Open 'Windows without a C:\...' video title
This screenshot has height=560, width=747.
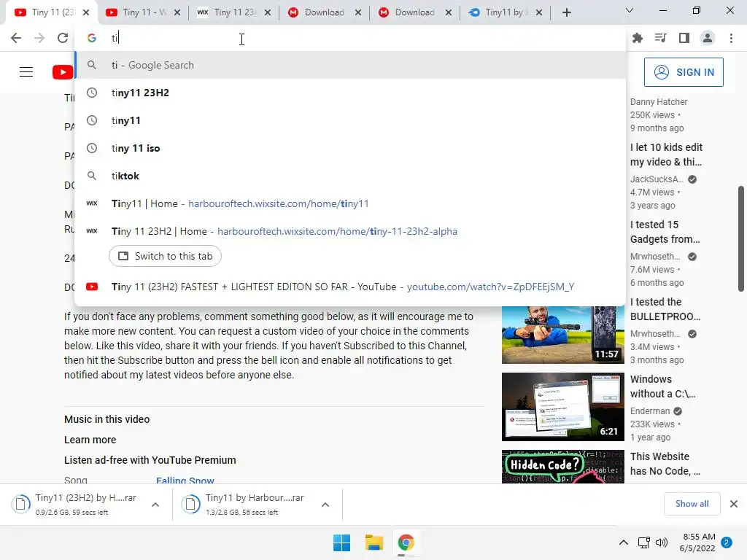[662, 386]
